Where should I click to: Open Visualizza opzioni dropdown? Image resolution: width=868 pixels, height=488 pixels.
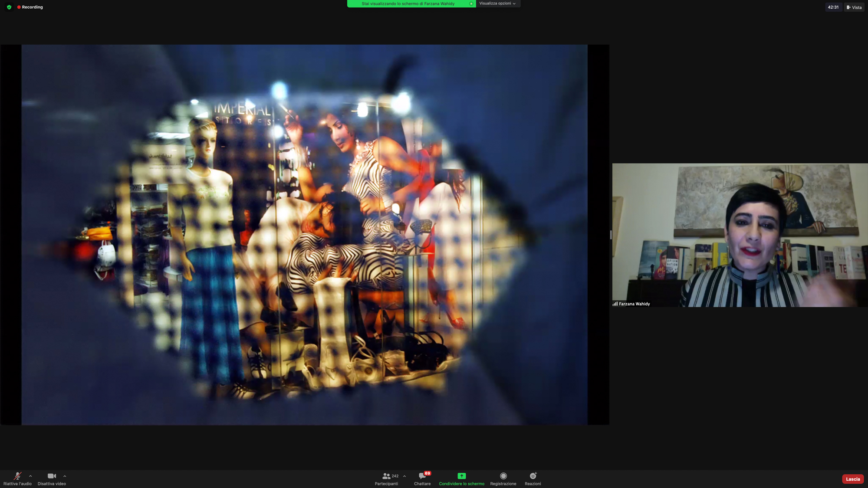(498, 3)
